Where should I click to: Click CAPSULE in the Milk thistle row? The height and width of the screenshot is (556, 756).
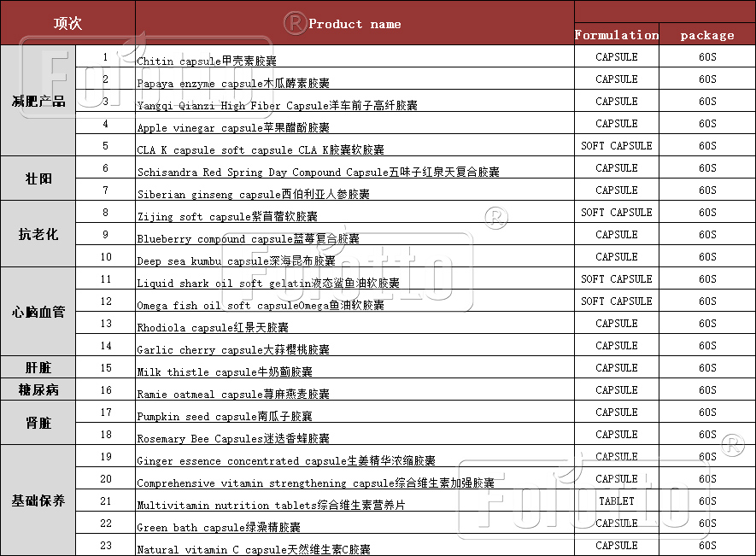point(616,367)
